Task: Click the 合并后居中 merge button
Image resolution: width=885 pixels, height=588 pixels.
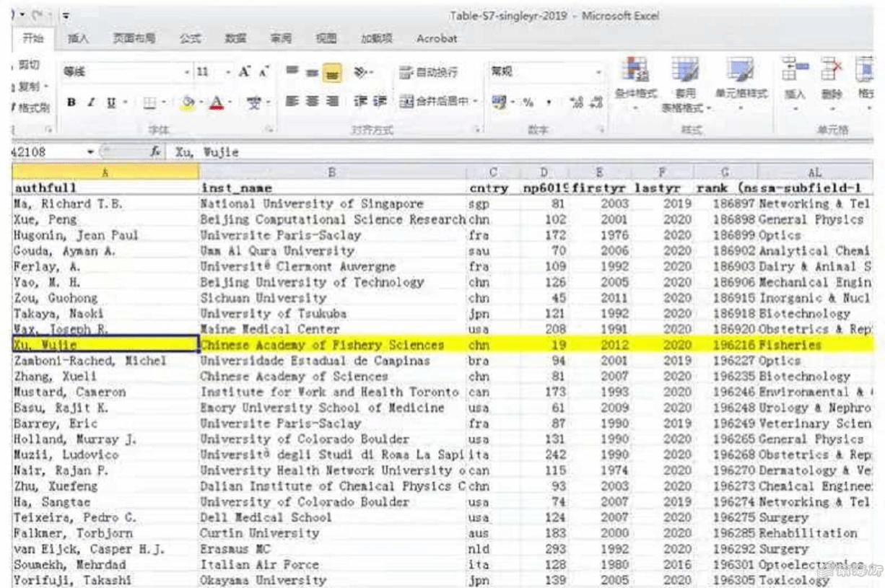Action: [436, 102]
